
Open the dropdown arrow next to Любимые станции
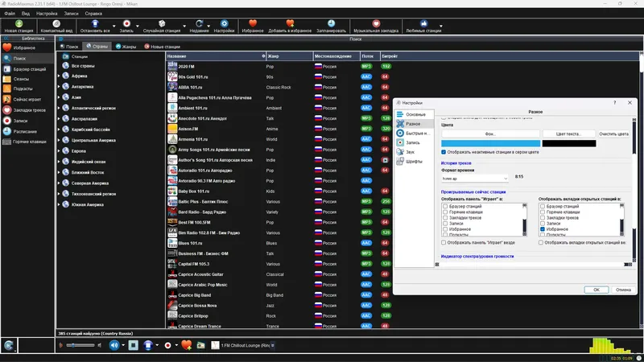tap(441, 26)
